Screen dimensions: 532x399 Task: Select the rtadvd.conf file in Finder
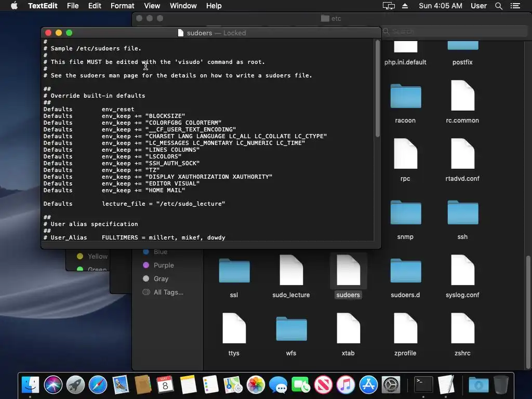(462, 154)
